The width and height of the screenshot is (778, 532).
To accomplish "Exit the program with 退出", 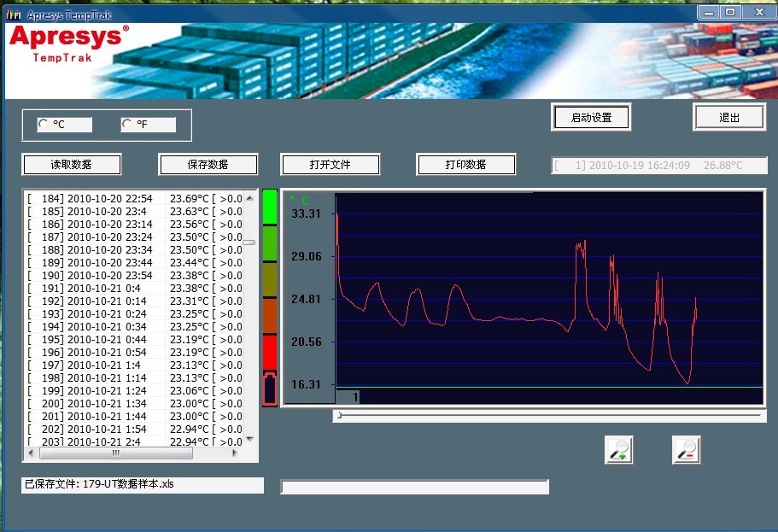I will click(x=728, y=118).
